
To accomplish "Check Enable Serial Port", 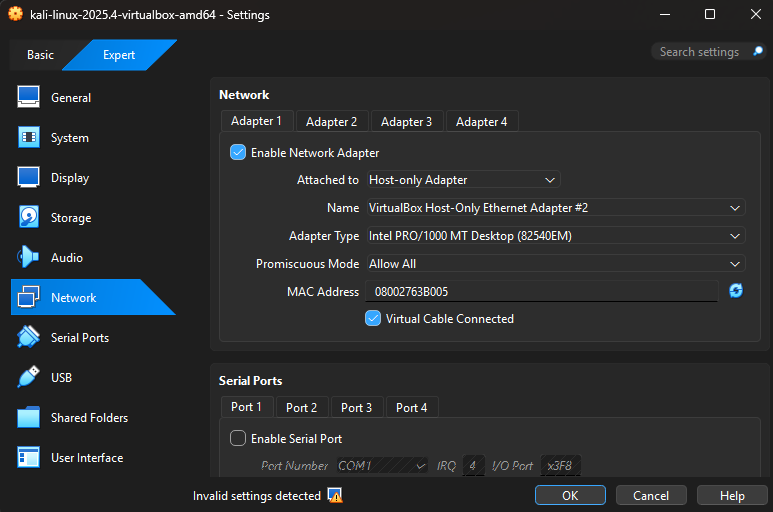I will pos(238,438).
